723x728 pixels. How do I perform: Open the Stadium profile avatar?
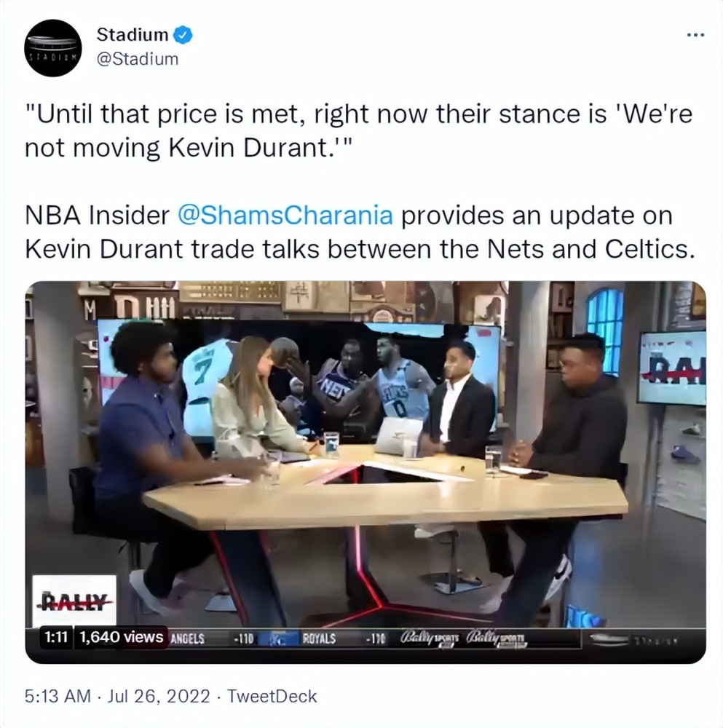point(53,48)
